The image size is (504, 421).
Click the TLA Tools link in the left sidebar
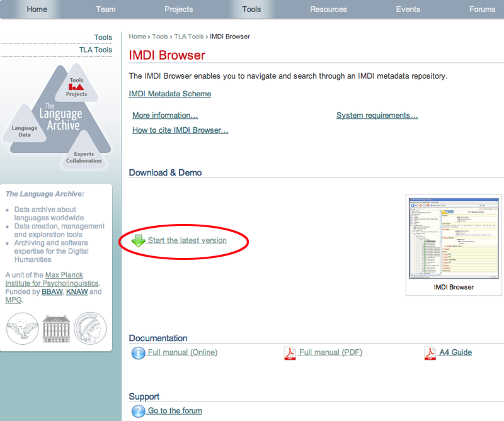click(x=96, y=50)
